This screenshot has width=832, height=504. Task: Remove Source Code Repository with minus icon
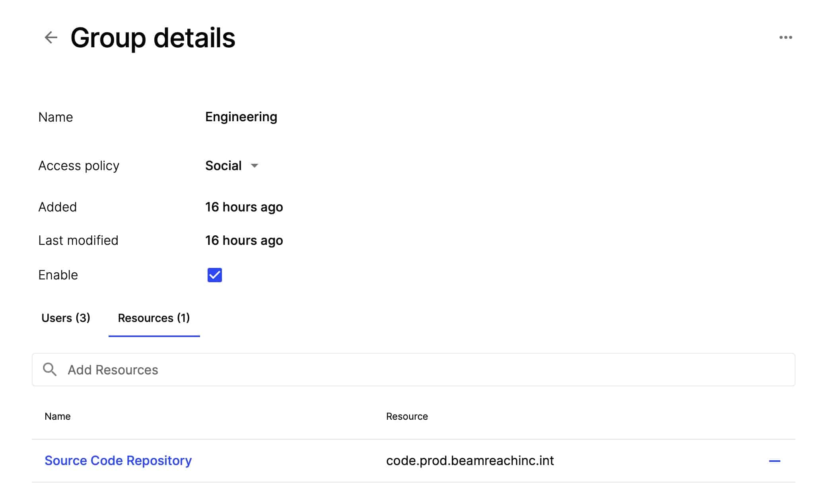pyautogui.click(x=774, y=461)
